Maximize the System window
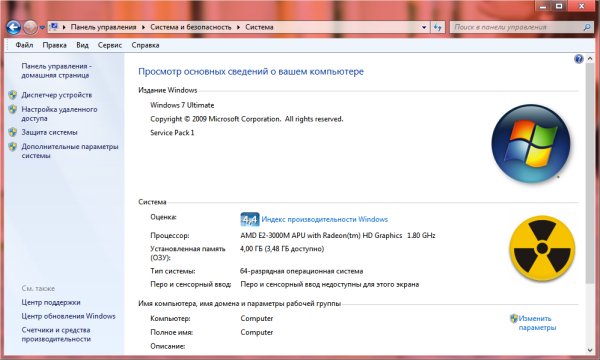Viewport: 600px width, 360px height. (559, 6)
